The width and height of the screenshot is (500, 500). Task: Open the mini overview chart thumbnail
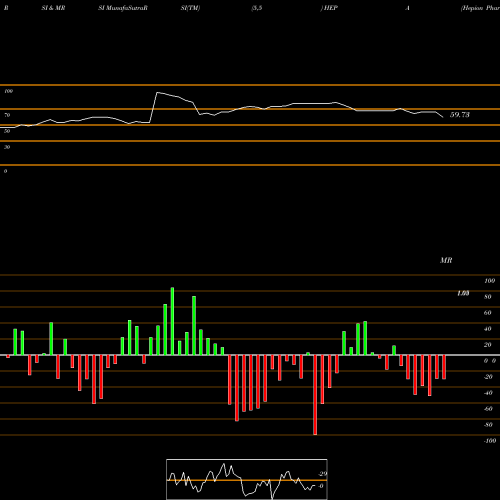(247, 479)
